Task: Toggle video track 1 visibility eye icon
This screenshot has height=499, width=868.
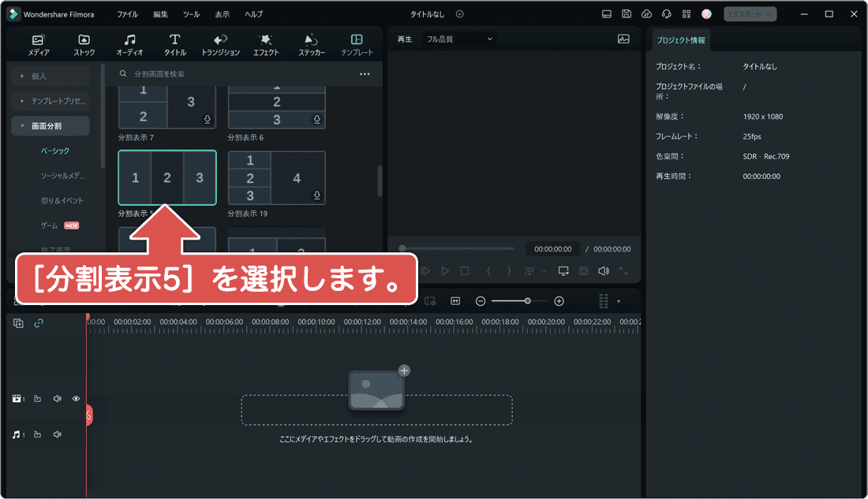Action: pos(77,399)
